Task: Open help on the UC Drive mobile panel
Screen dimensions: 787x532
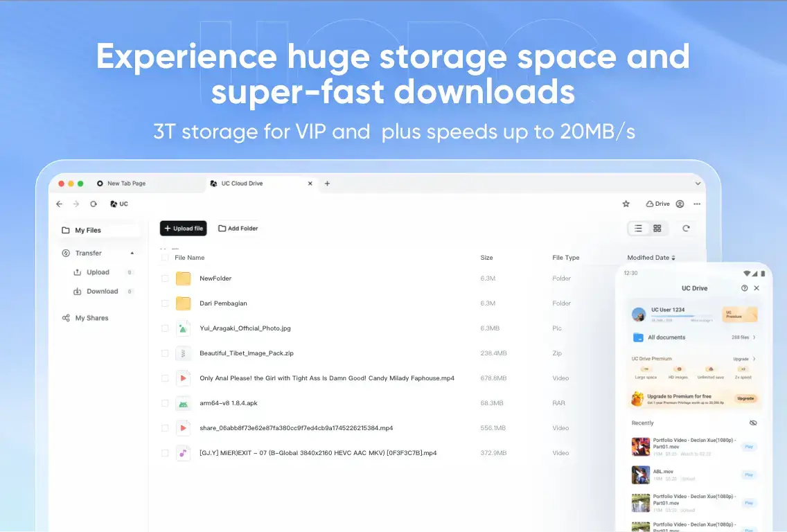Action: coord(744,288)
